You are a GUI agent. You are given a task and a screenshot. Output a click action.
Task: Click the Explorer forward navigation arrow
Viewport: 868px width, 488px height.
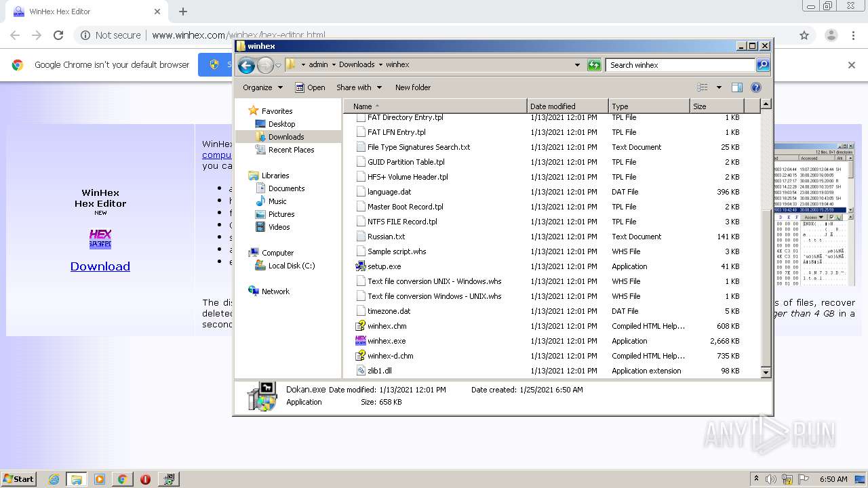(265, 65)
